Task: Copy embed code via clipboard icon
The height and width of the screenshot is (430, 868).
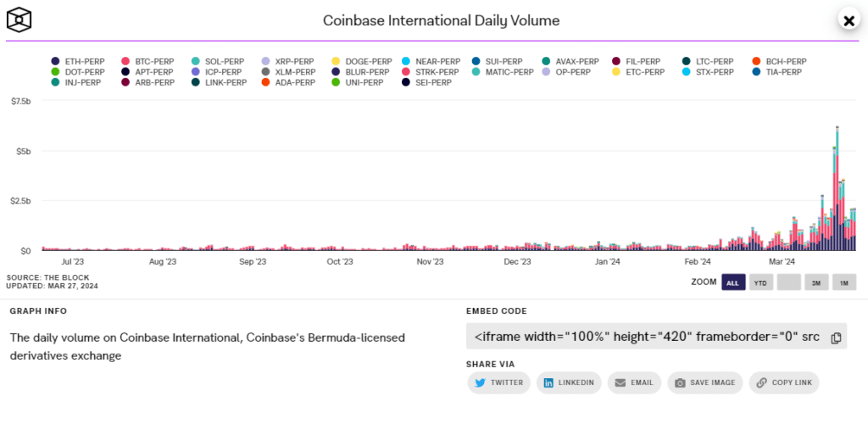Action: pyautogui.click(x=836, y=338)
